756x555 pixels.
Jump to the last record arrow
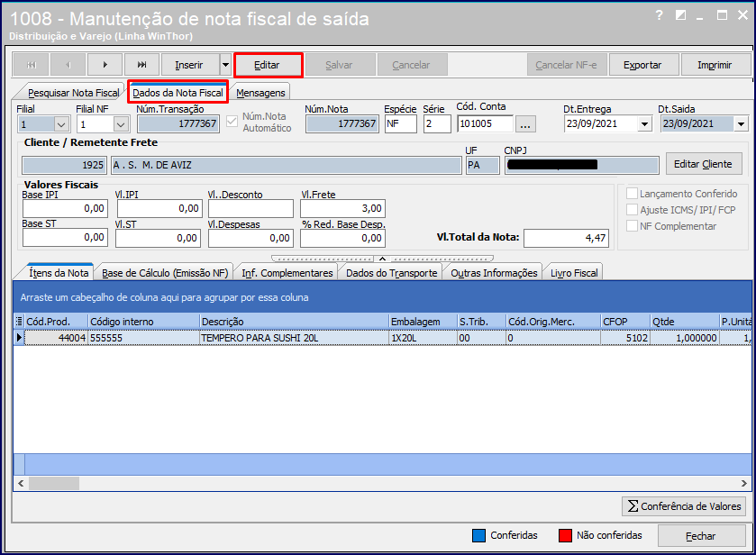point(141,65)
